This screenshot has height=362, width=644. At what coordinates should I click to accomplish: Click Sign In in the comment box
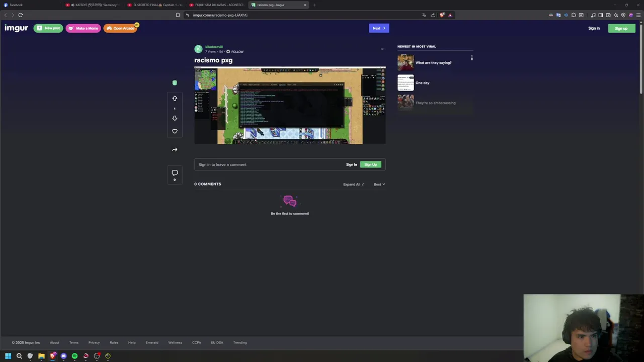[351, 164]
